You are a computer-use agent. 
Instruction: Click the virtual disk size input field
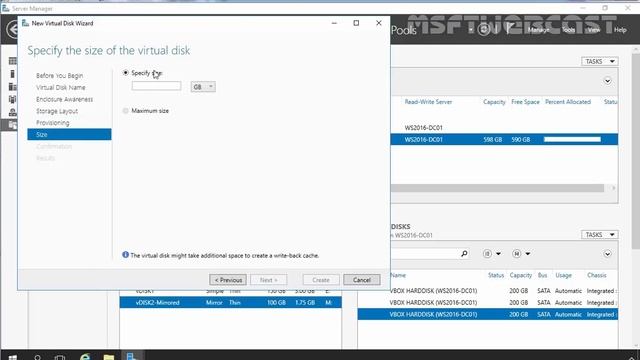(x=156, y=86)
